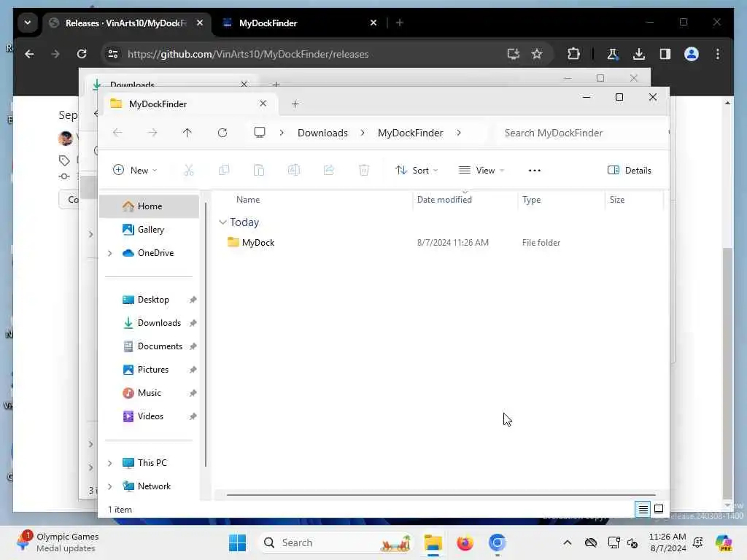Open Chrome tab search dropdown
This screenshot has width=747, height=560.
(28, 23)
